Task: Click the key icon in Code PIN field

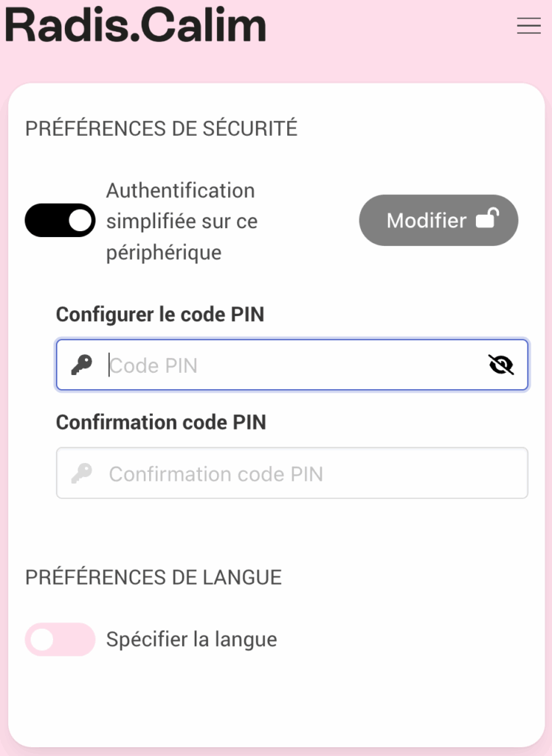Action: click(82, 365)
